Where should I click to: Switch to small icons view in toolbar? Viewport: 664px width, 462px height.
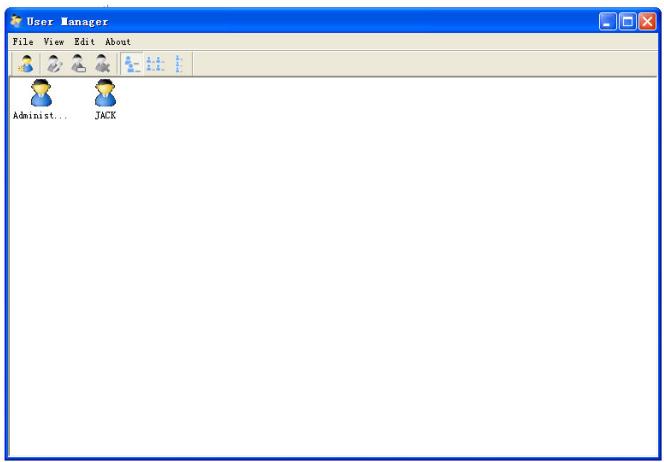tap(155, 64)
